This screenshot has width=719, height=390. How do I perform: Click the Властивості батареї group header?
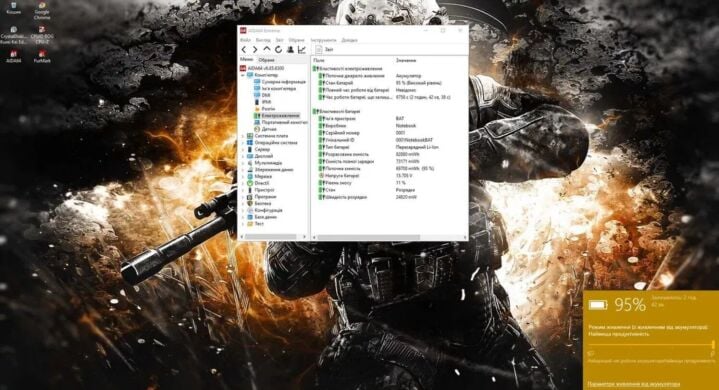(x=337, y=111)
